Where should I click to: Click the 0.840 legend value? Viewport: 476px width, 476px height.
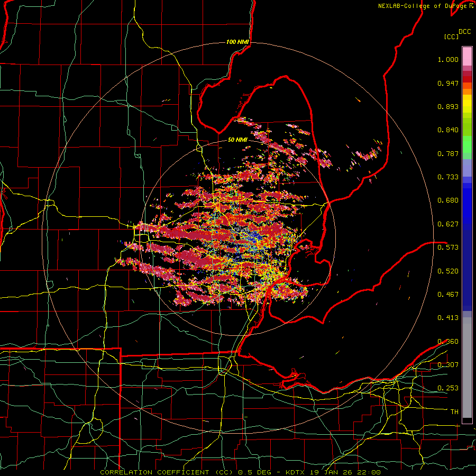[x=448, y=130]
